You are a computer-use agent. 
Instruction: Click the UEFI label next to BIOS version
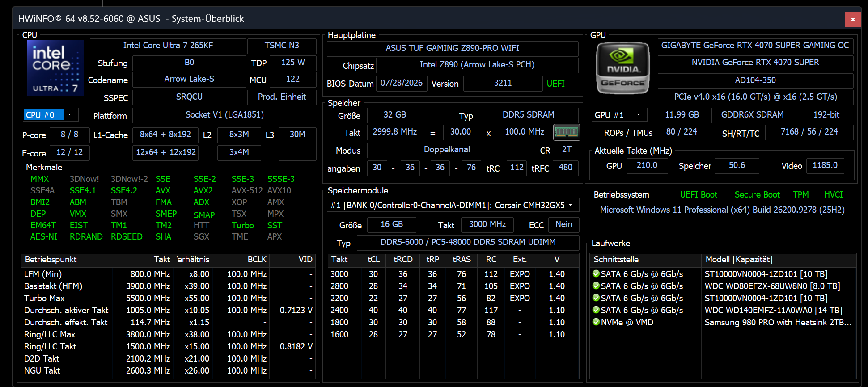pos(556,84)
